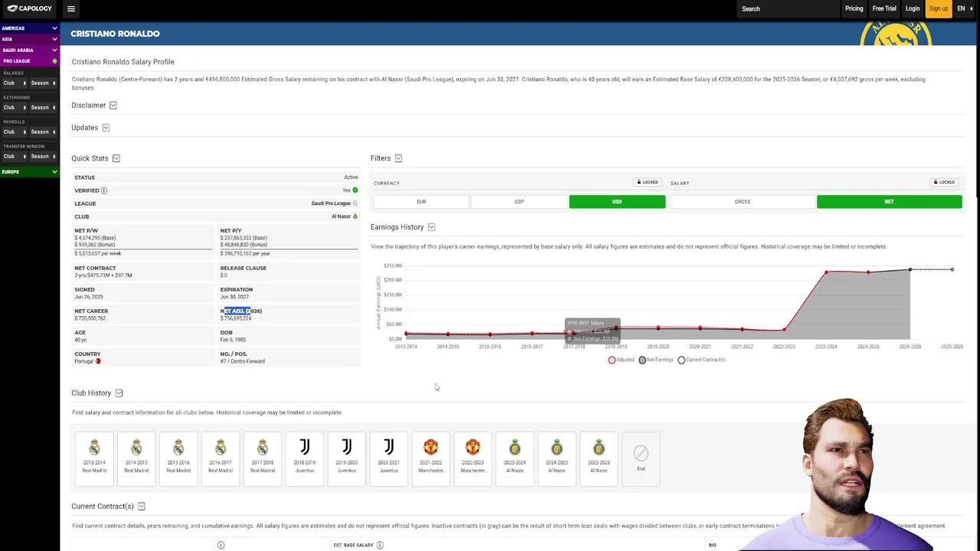The height and width of the screenshot is (551, 980).
Task: Click the Login link
Action: click(913, 8)
